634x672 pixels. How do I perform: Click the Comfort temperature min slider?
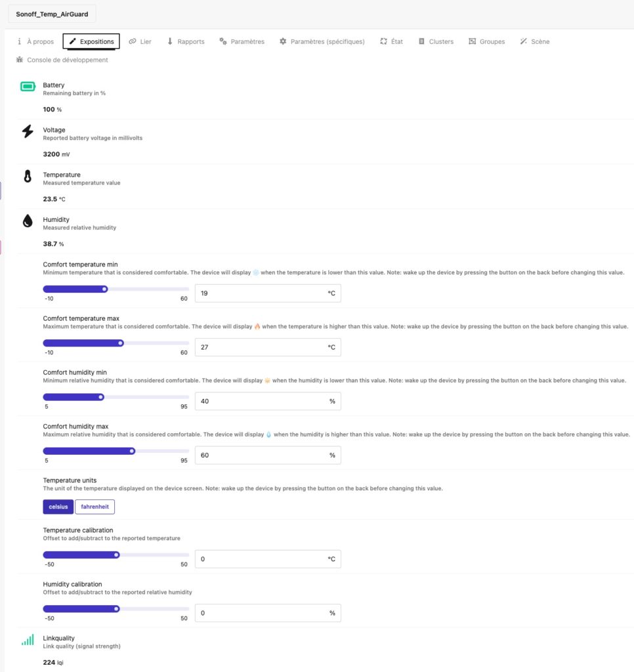pyautogui.click(x=116, y=289)
